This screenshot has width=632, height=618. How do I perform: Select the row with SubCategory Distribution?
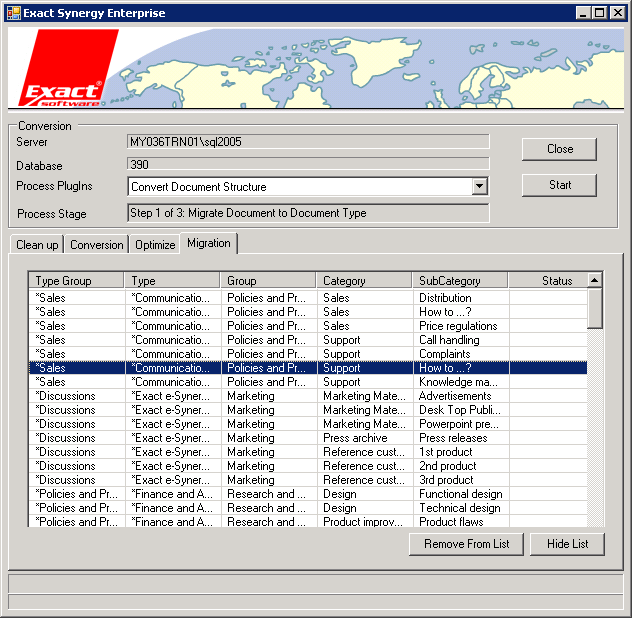308,298
